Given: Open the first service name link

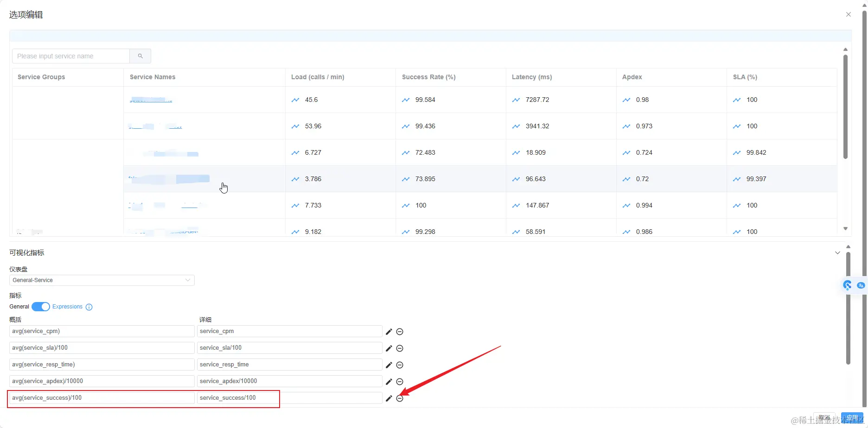Looking at the screenshot, I should coord(151,100).
